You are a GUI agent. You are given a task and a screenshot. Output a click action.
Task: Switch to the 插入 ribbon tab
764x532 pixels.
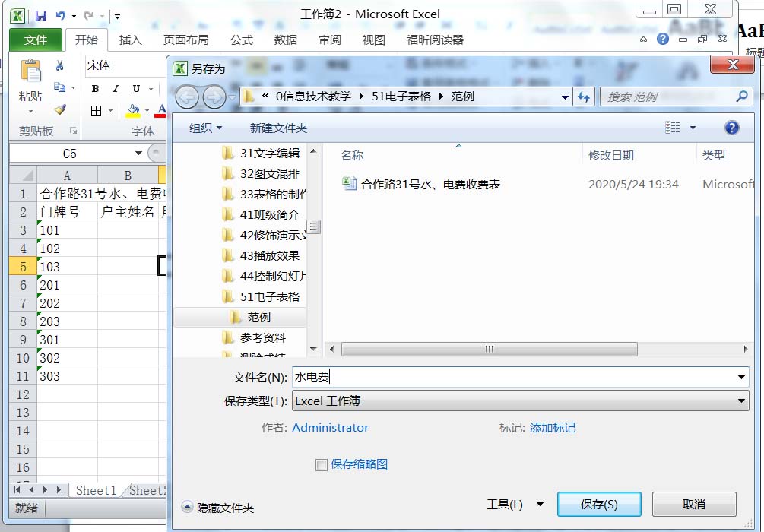pyautogui.click(x=131, y=40)
